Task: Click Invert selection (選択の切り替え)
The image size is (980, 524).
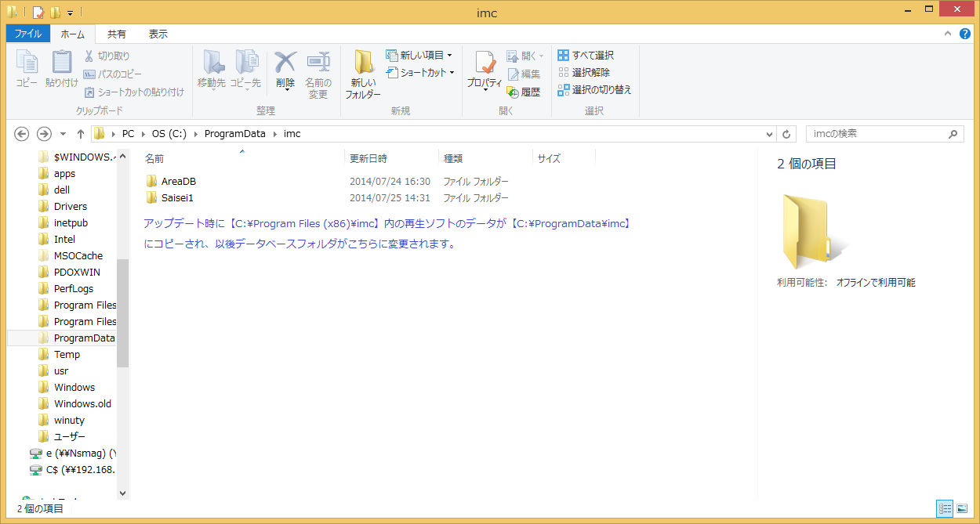Action: click(x=594, y=90)
